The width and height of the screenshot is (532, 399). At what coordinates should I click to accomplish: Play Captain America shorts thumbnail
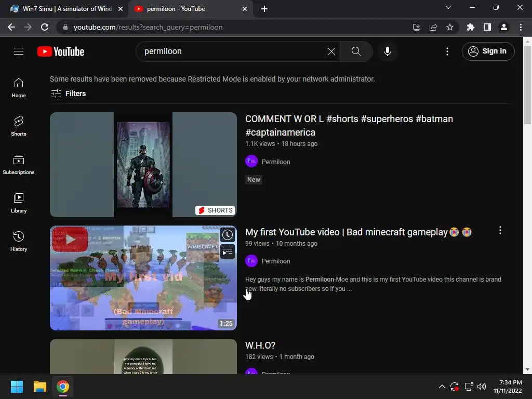(143, 165)
